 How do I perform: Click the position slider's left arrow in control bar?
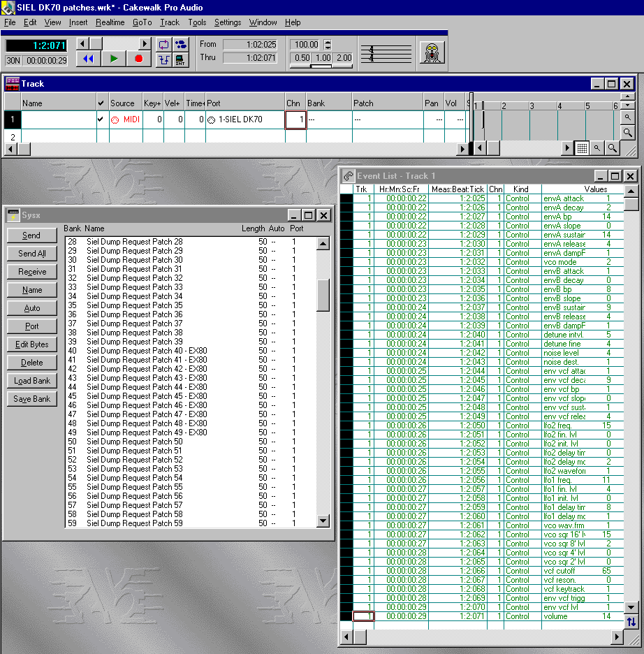[82, 43]
